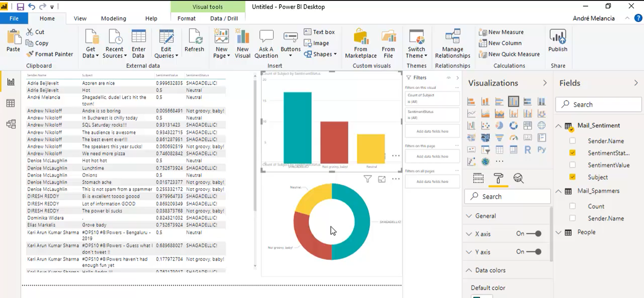
Task: Select the Donut chart visualization
Action: point(513,126)
